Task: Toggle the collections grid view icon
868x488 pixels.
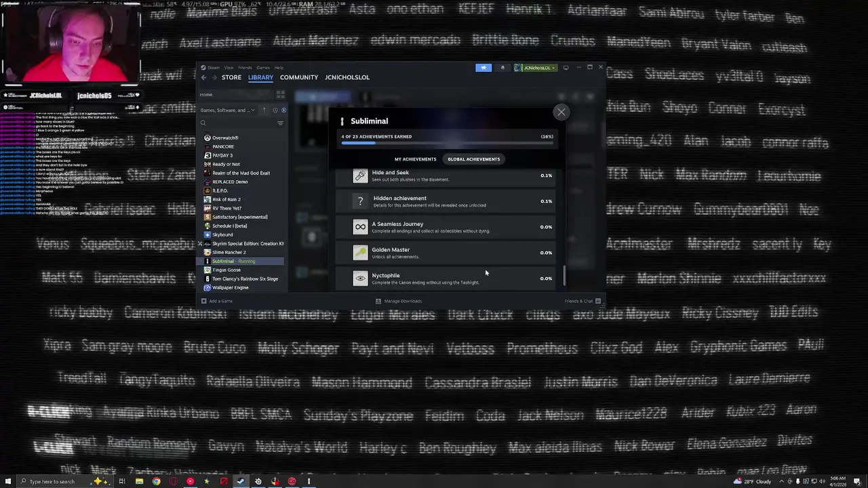Action: 280,95
